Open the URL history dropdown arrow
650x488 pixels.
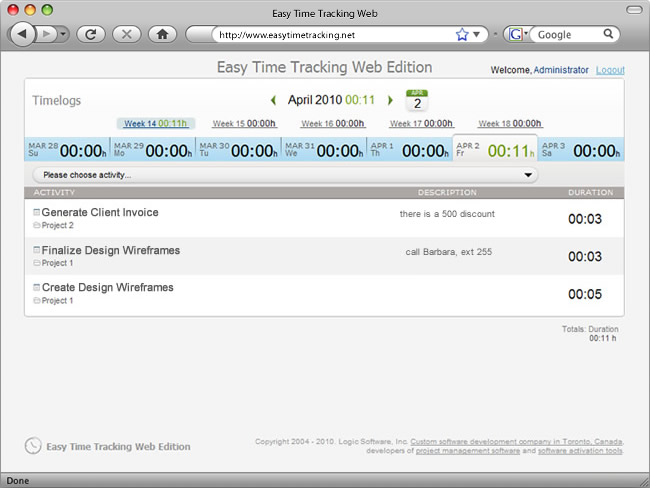pos(477,34)
